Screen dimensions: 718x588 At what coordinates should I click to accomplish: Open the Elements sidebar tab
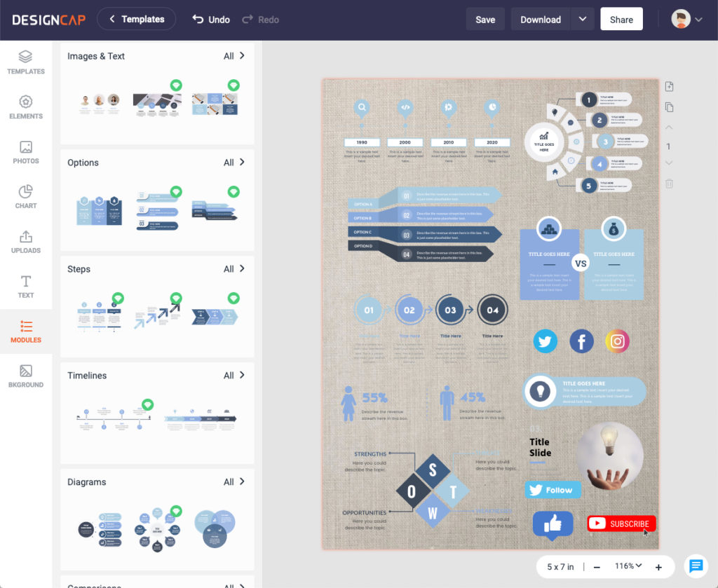tap(26, 107)
